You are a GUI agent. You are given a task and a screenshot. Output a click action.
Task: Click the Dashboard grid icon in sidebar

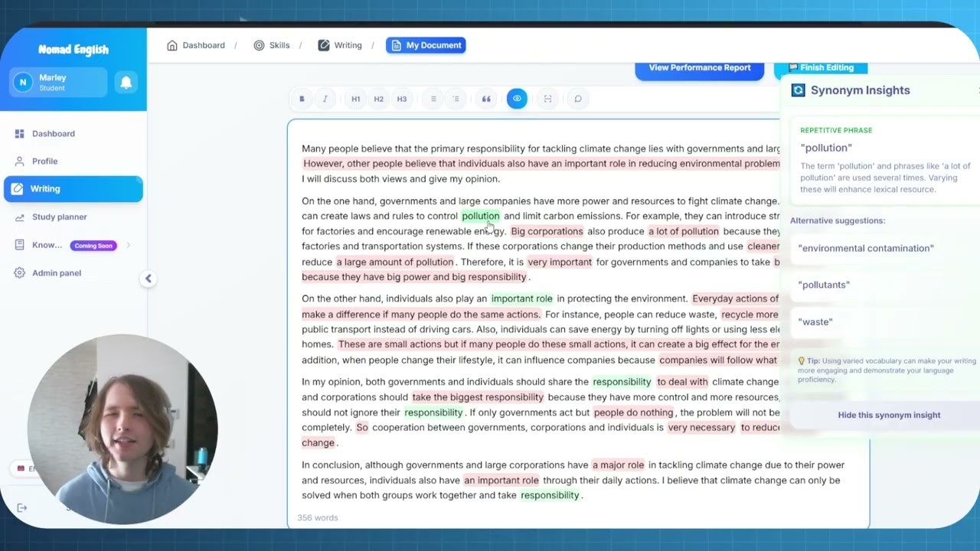coord(19,134)
